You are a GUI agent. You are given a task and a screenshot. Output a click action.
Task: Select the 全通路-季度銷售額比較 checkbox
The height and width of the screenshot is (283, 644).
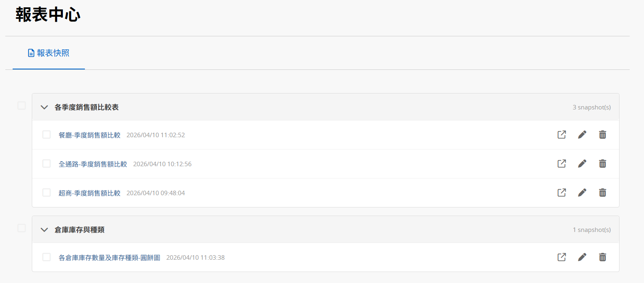point(47,164)
